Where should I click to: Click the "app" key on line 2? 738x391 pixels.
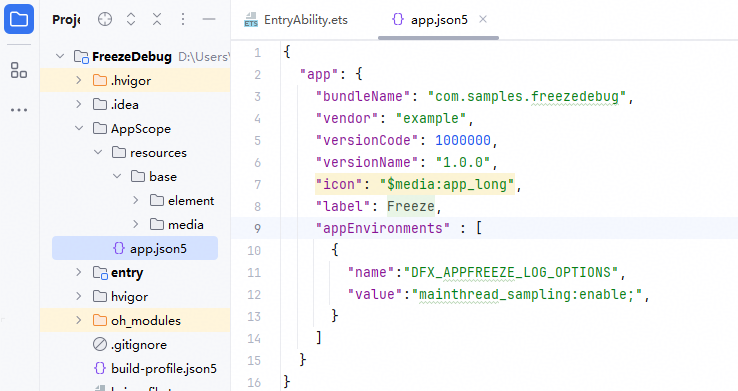[x=319, y=74]
